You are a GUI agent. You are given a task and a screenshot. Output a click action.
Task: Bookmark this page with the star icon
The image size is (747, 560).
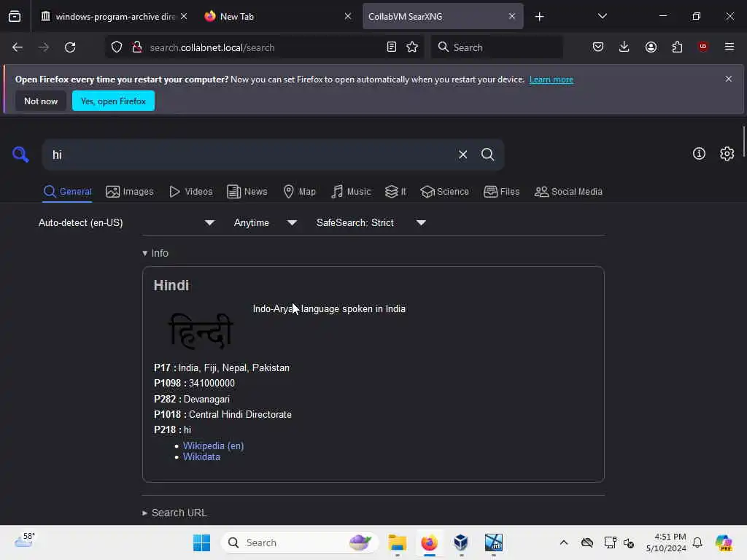coord(412,47)
